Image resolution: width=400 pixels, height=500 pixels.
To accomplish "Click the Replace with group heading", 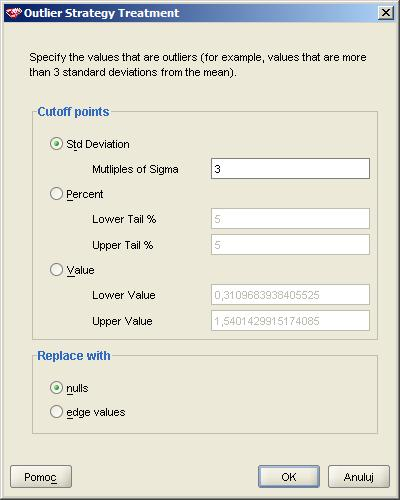I will click(x=74, y=356).
